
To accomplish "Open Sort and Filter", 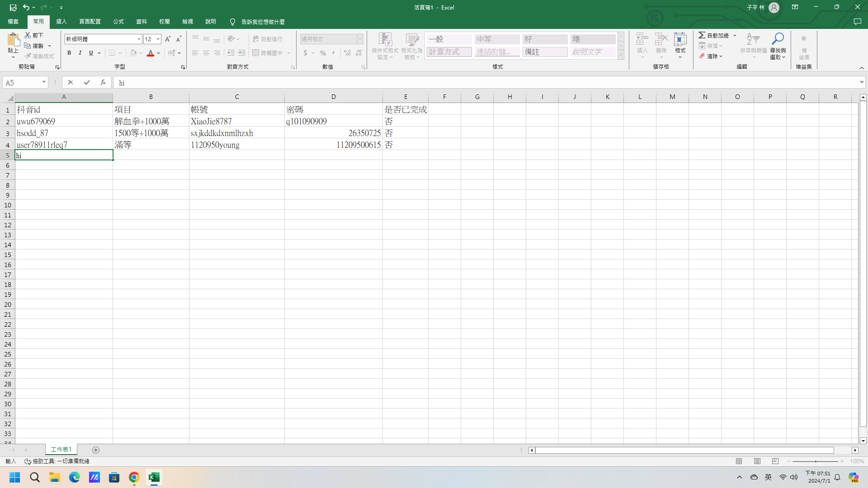I will [753, 46].
